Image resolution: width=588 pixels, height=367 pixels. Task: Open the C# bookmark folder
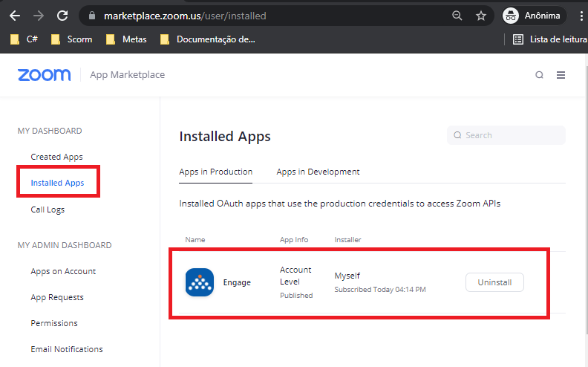click(x=24, y=39)
